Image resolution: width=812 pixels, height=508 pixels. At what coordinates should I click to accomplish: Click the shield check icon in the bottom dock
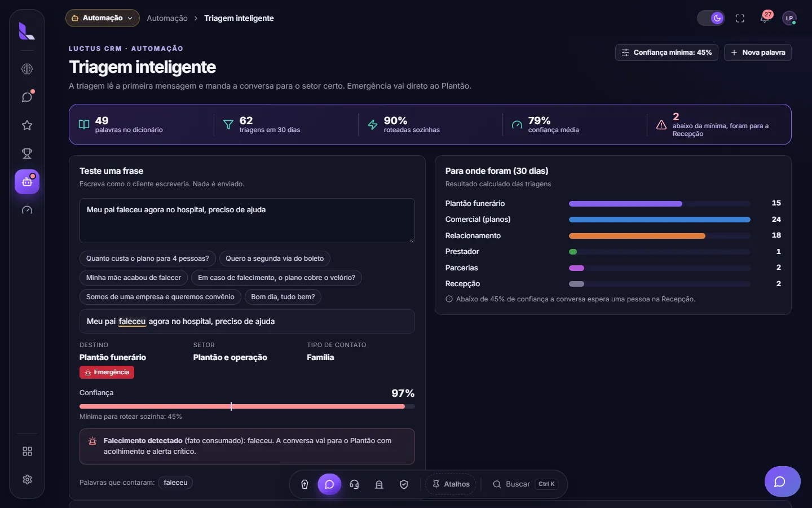404,484
